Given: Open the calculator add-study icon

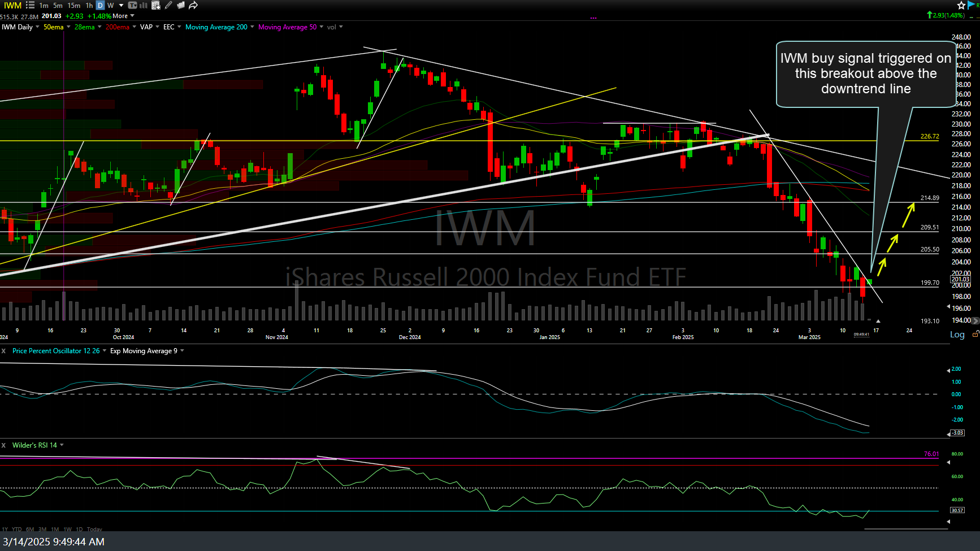Looking at the screenshot, I should click(x=155, y=5).
